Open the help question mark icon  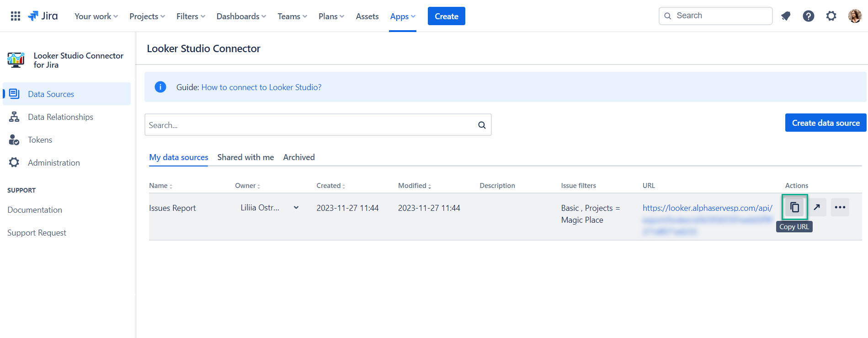coord(808,16)
